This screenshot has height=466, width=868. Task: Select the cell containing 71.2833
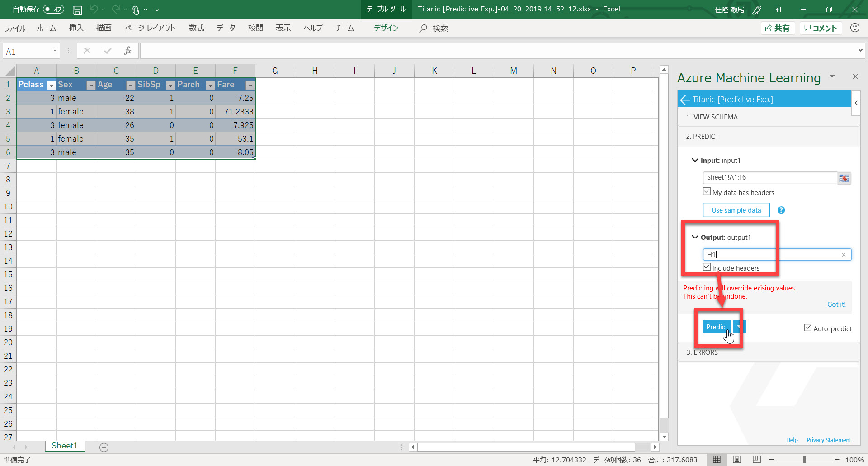click(235, 112)
